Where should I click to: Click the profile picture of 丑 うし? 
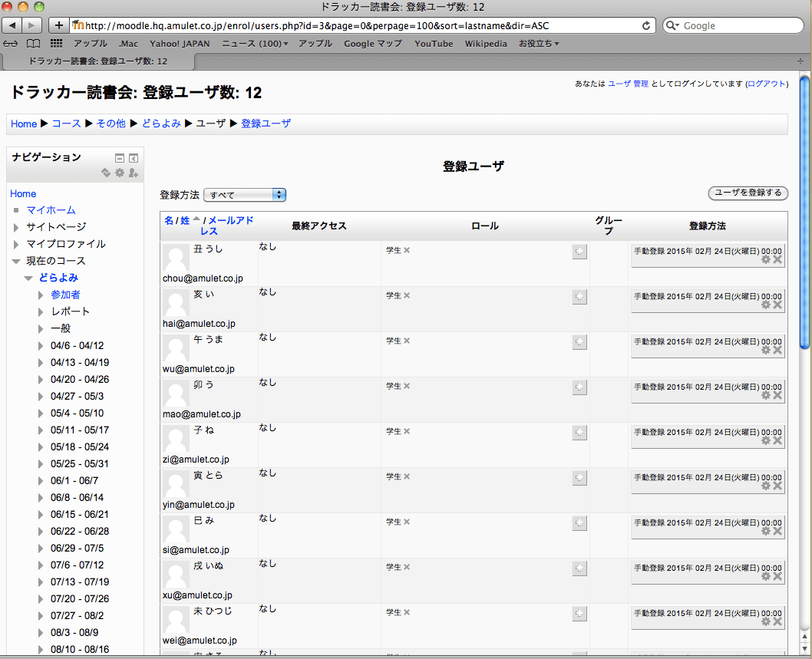[176, 258]
